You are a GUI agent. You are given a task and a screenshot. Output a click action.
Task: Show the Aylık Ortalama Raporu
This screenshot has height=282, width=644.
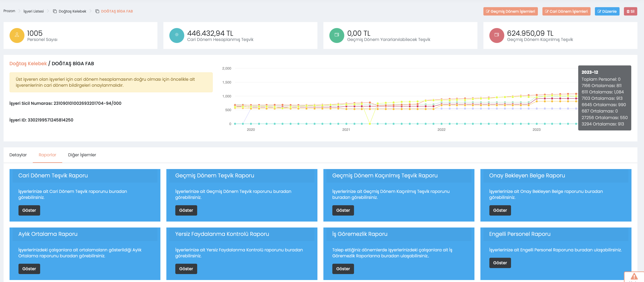point(29,269)
